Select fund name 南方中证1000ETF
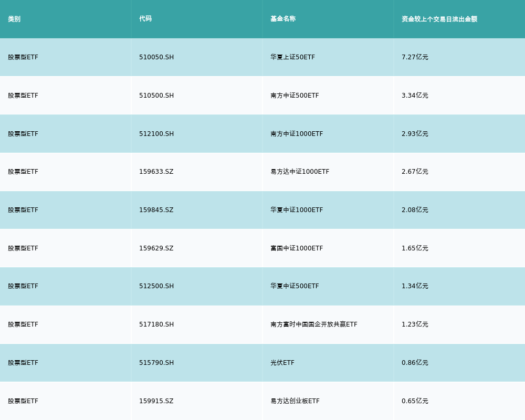This screenshot has width=525, height=420. (x=297, y=134)
